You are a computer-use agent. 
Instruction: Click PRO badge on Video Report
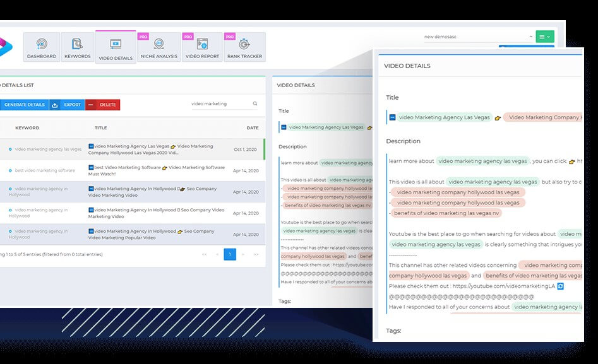tap(188, 37)
